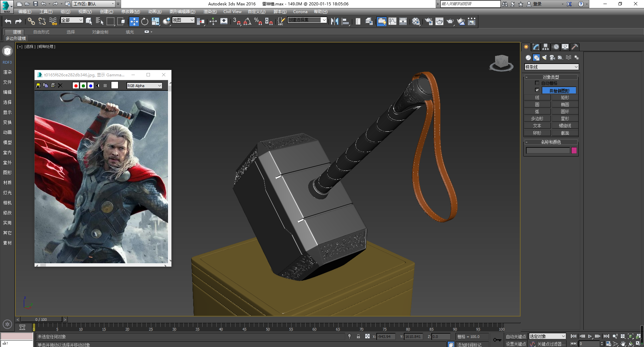Open RGB Alpha channel dropdown in image window

(x=145, y=86)
